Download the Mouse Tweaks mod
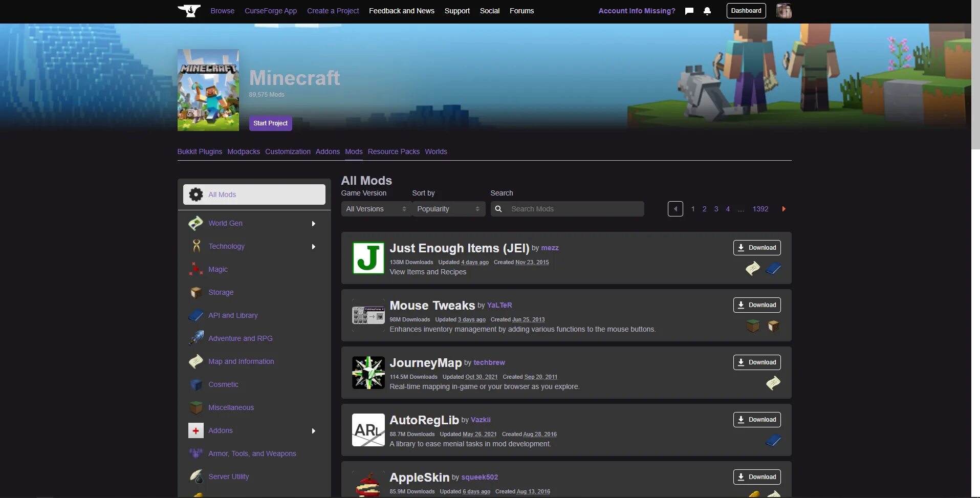This screenshot has height=498, width=980. pos(757,305)
